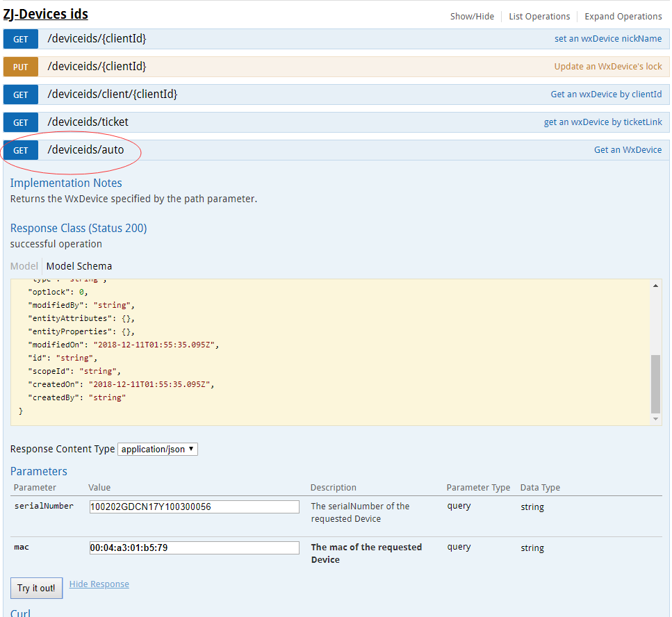672x617 pixels.
Task: Open the PUT /deviceids/{clientId} path
Action: point(97,67)
